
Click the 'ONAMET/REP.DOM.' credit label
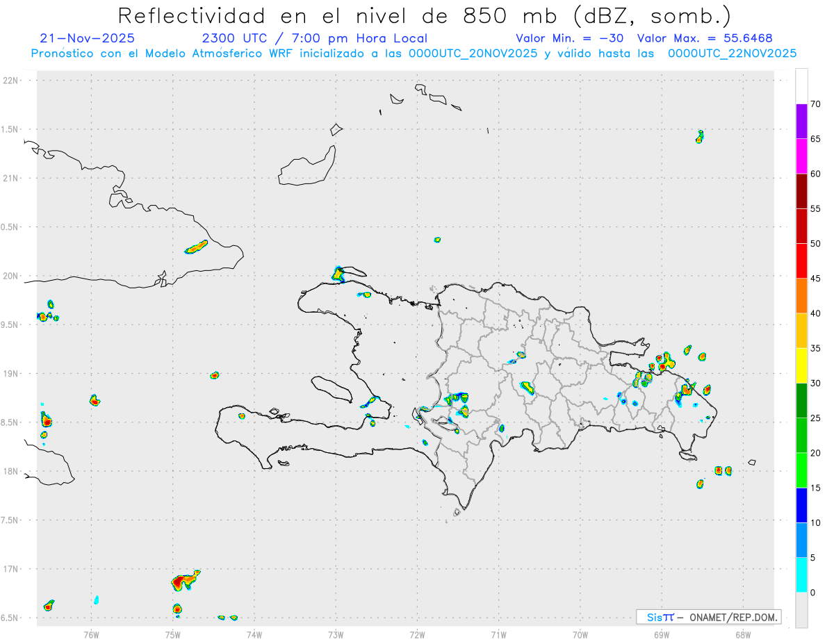733,617
